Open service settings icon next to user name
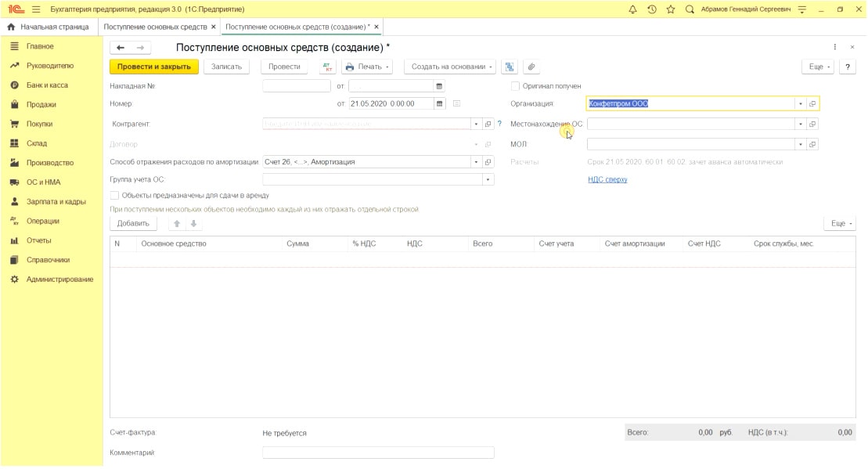 click(802, 9)
